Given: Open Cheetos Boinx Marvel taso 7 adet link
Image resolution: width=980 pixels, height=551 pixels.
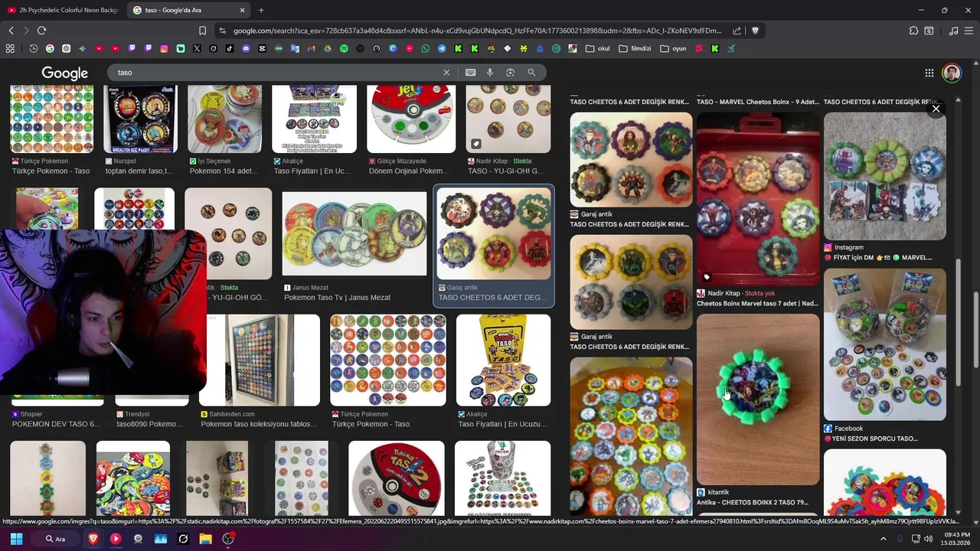Looking at the screenshot, I should (757, 303).
